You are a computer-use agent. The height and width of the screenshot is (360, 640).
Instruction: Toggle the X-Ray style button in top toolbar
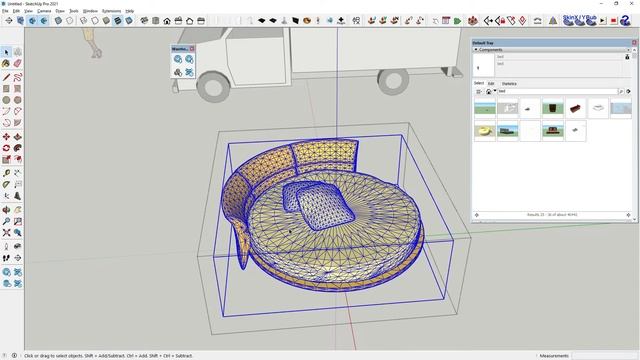coord(58,20)
